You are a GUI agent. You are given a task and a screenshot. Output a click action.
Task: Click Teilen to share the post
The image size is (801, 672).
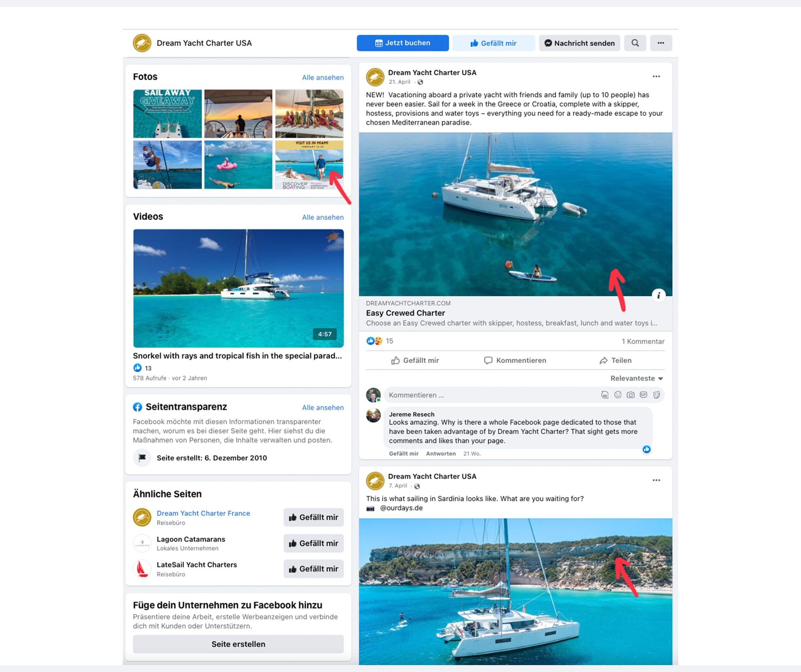click(616, 360)
